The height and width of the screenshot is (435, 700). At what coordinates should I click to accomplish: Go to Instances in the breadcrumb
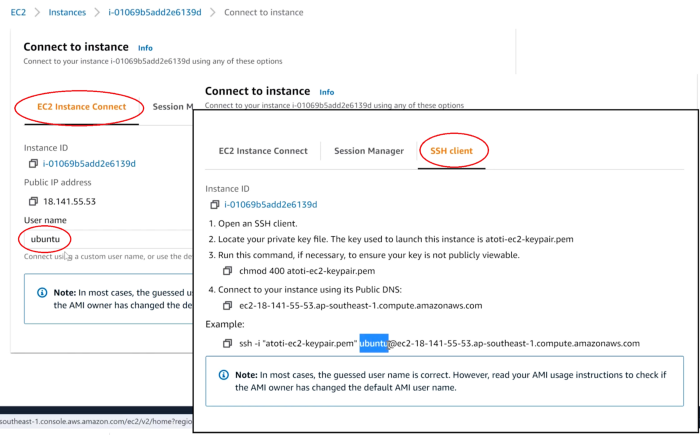click(67, 13)
